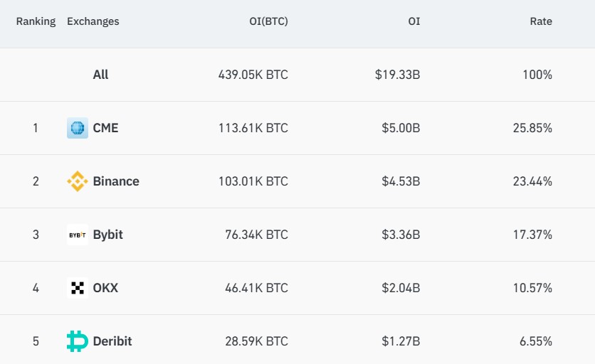
Task: Click Binance's $4.53B open interest value
Action: [401, 181]
